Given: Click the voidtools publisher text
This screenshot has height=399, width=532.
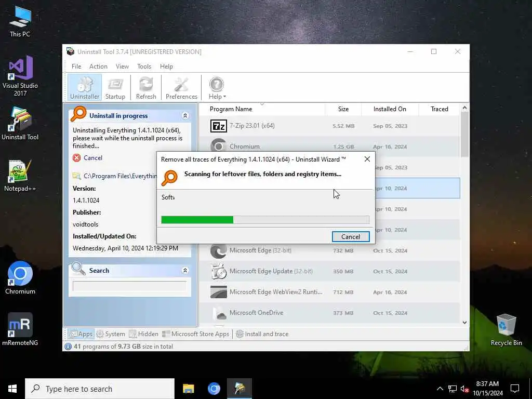Looking at the screenshot, I should pos(86,224).
